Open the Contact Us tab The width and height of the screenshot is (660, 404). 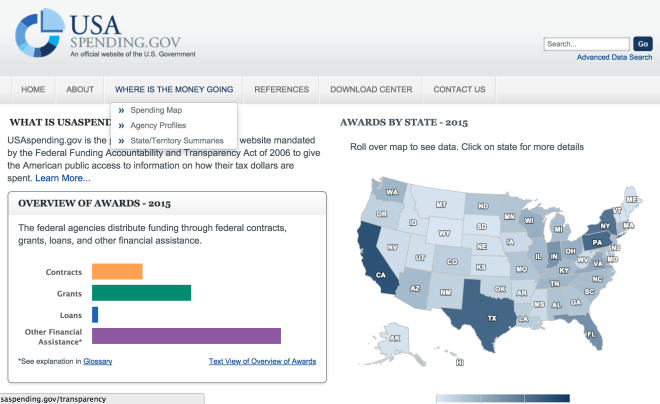(x=459, y=89)
